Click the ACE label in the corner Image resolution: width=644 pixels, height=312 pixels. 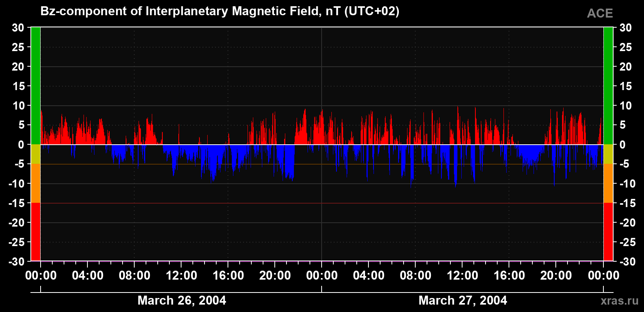[x=600, y=14]
